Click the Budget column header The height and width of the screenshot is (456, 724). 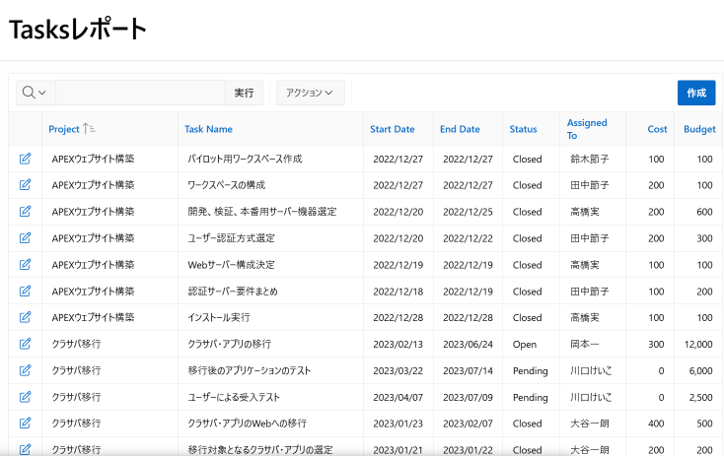click(x=700, y=129)
